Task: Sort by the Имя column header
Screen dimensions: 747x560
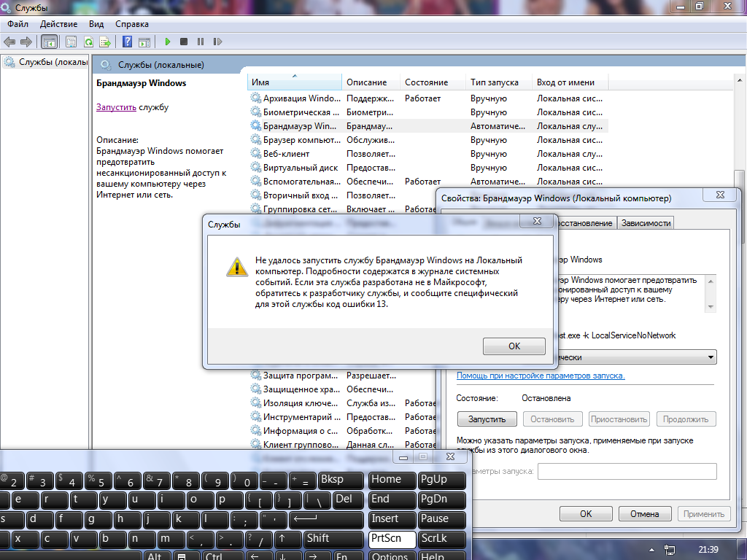Action: pos(295,82)
